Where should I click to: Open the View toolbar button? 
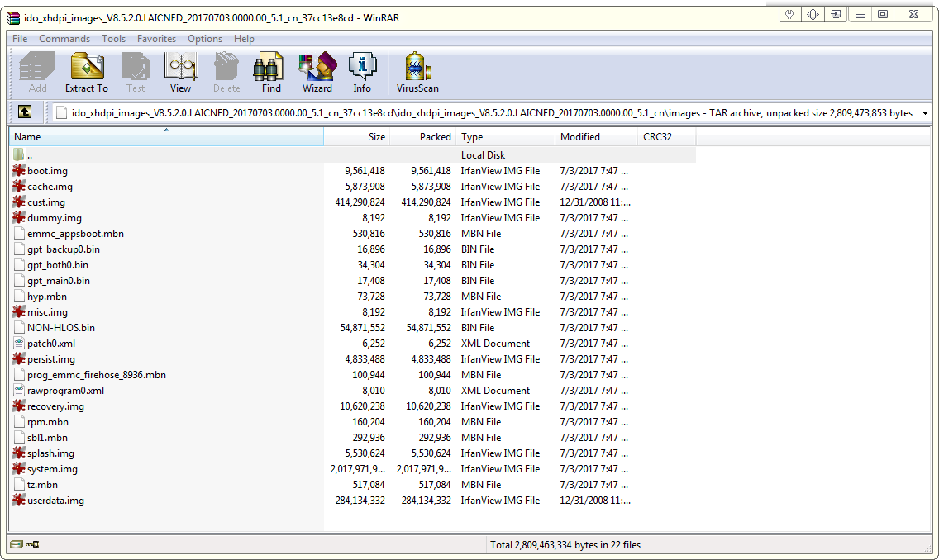coord(180,73)
